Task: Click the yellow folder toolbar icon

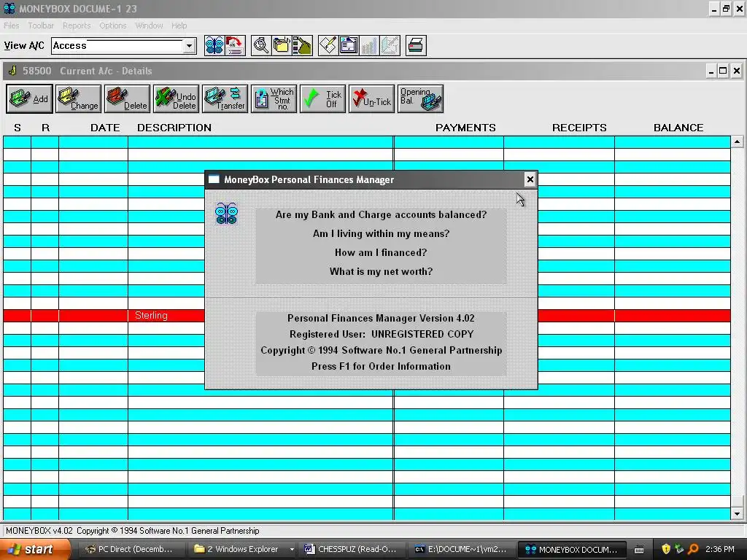Action: pos(282,46)
